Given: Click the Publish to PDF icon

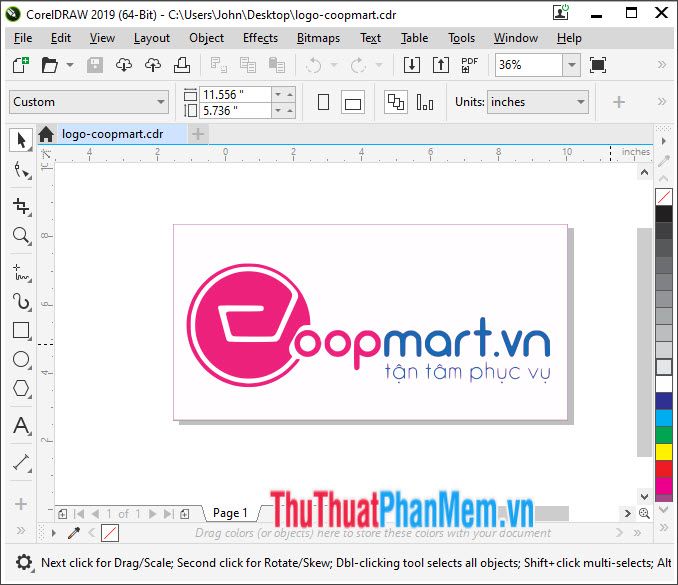Looking at the screenshot, I should (470, 65).
